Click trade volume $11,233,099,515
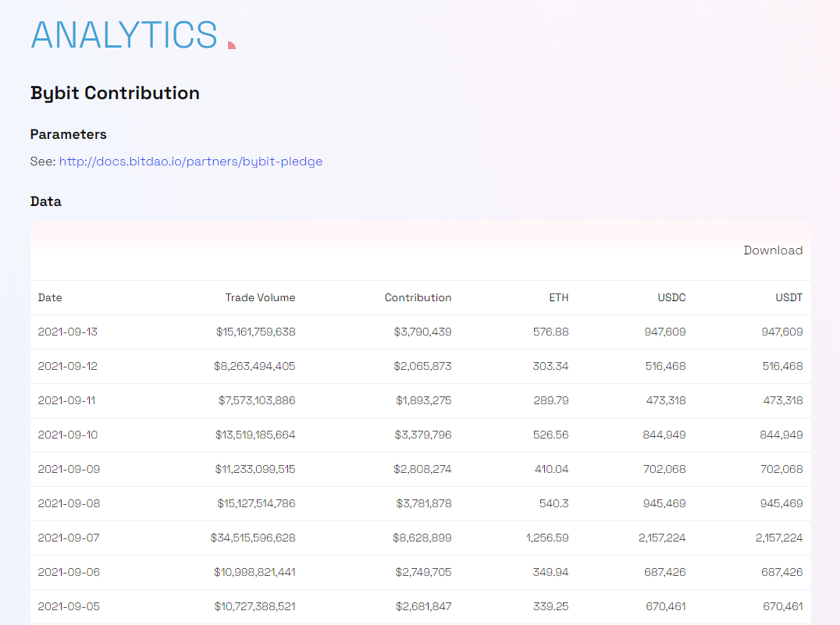 point(255,469)
